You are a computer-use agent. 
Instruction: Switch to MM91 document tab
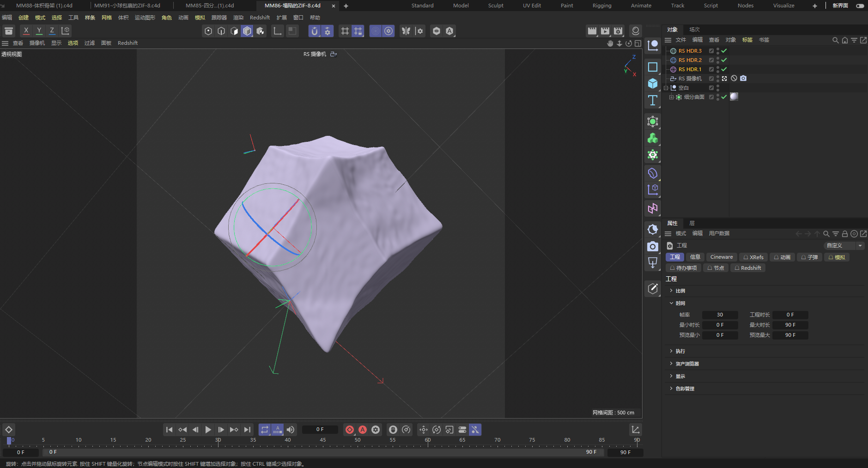click(127, 6)
